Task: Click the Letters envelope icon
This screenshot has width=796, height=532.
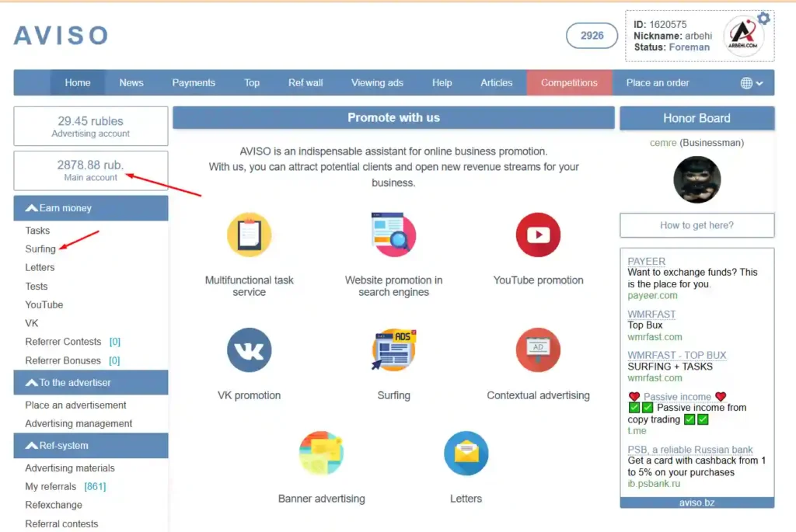Action: [x=466, y=454]
